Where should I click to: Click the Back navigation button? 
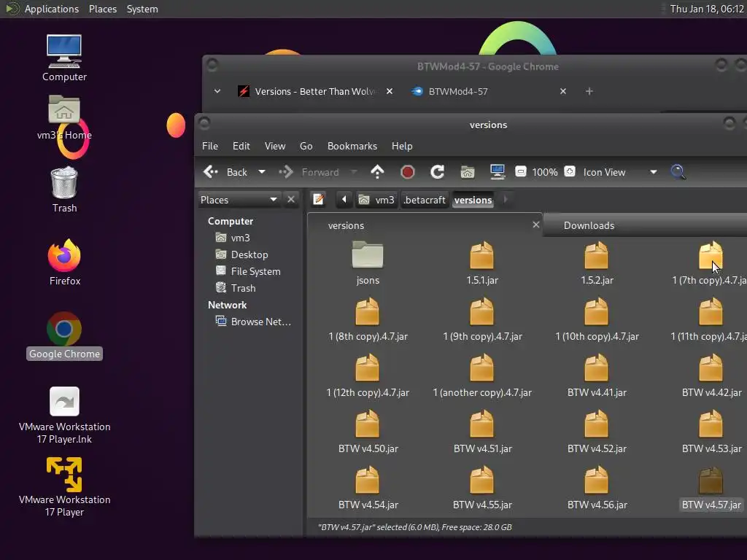click(226, 172)
